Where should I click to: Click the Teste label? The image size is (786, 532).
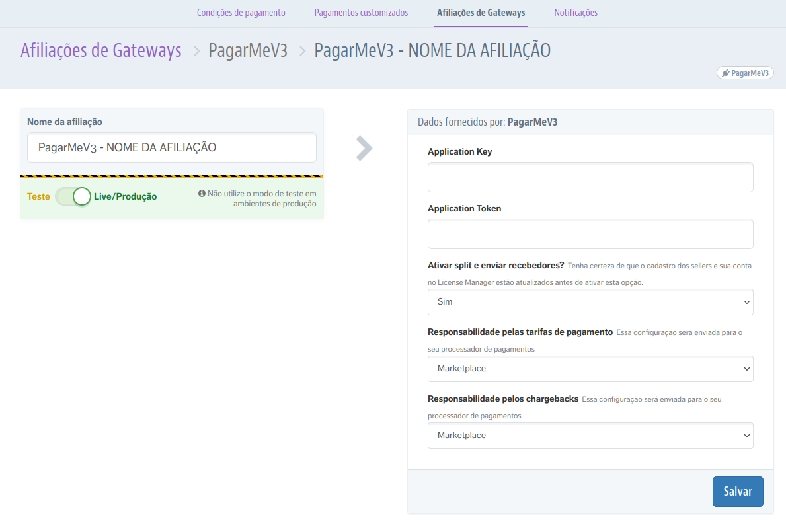(38, 196)
